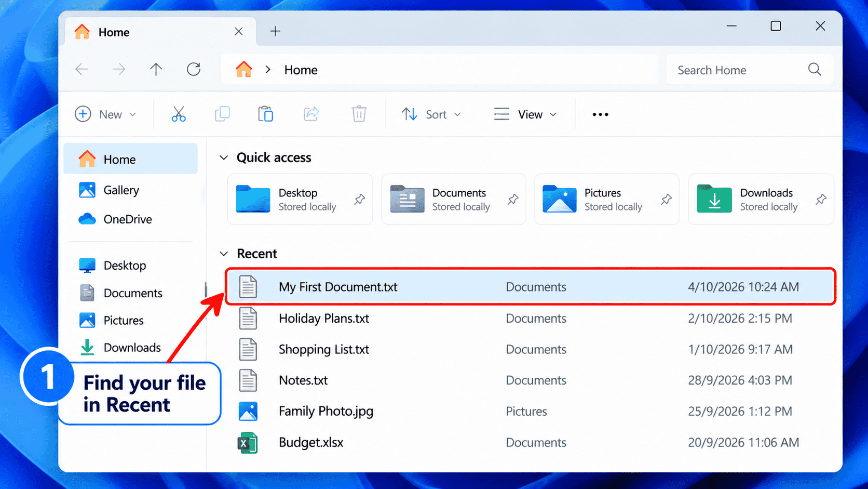Collapse the Recent section

point(224,254)
